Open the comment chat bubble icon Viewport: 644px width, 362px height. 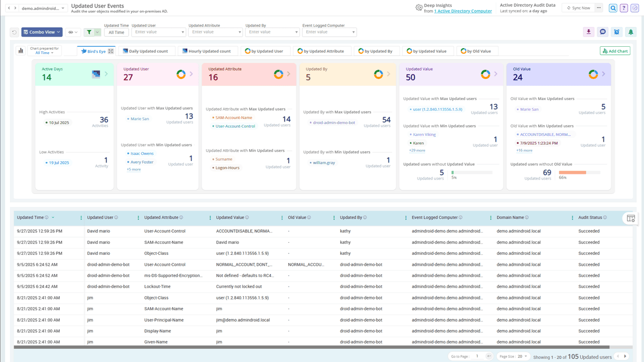[603, 32]
